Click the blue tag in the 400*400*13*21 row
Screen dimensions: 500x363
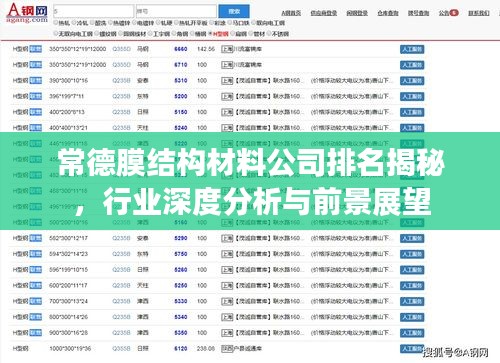coord(36,128)
